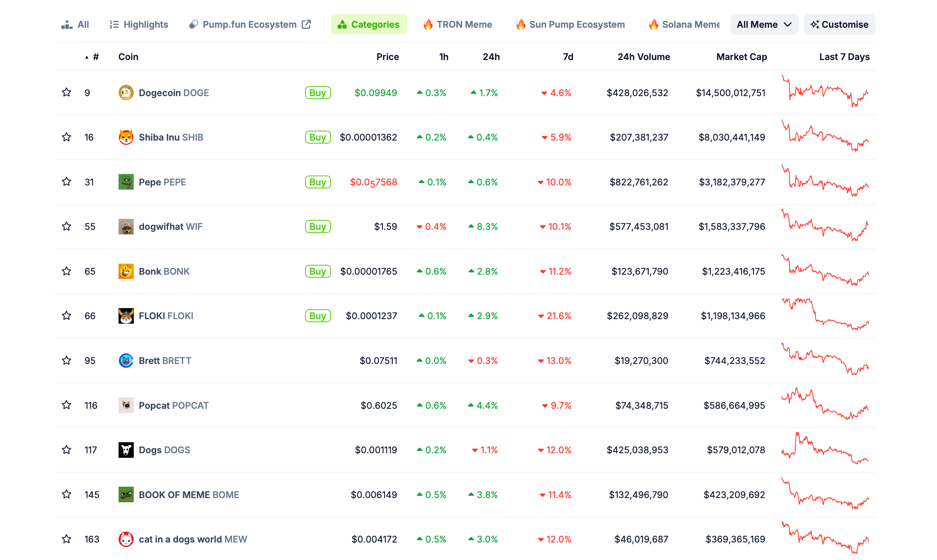This screenshot has height=560, width=937.
Task: Click Buy for Pepe
Action: (x=318, y=182)
